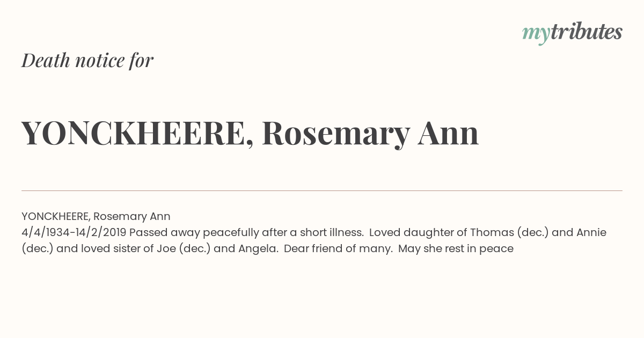Image resolution: width=644 pixels, height=338 pixels.
Task: Click the name "Annie" in the notice
Action: pos(591,233)
